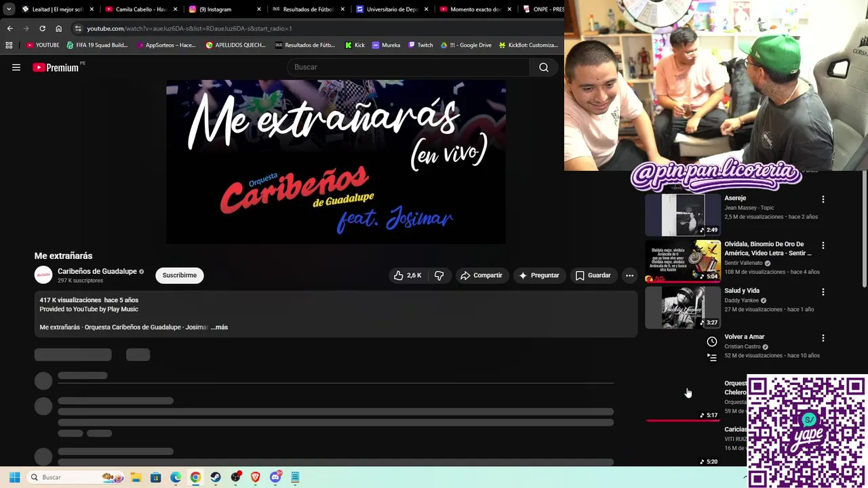Click the magnifier search button on YouTube
Image resolution: width=868 pixels, height=488 pixels.
(x=544, y=67)
